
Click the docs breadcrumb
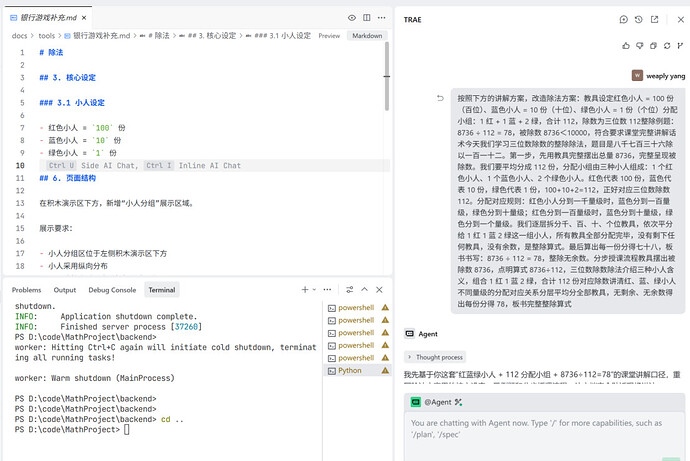pos(19,36)
